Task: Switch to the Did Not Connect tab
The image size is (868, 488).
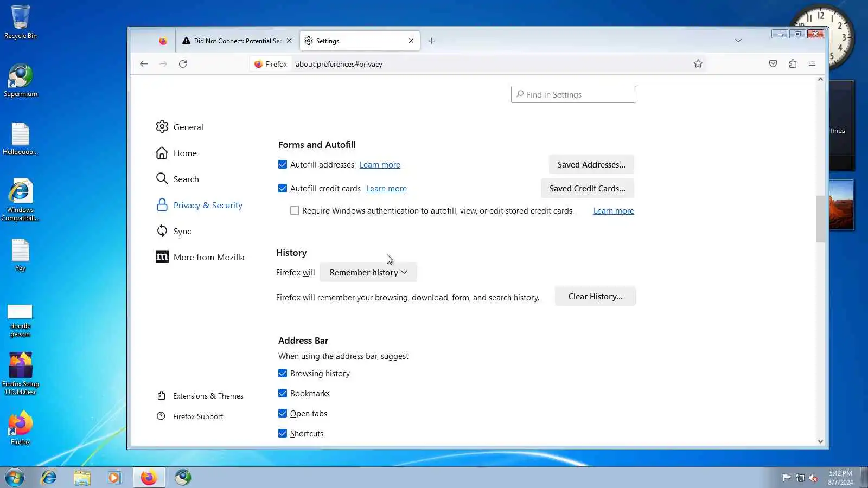Action: (237, 41)
